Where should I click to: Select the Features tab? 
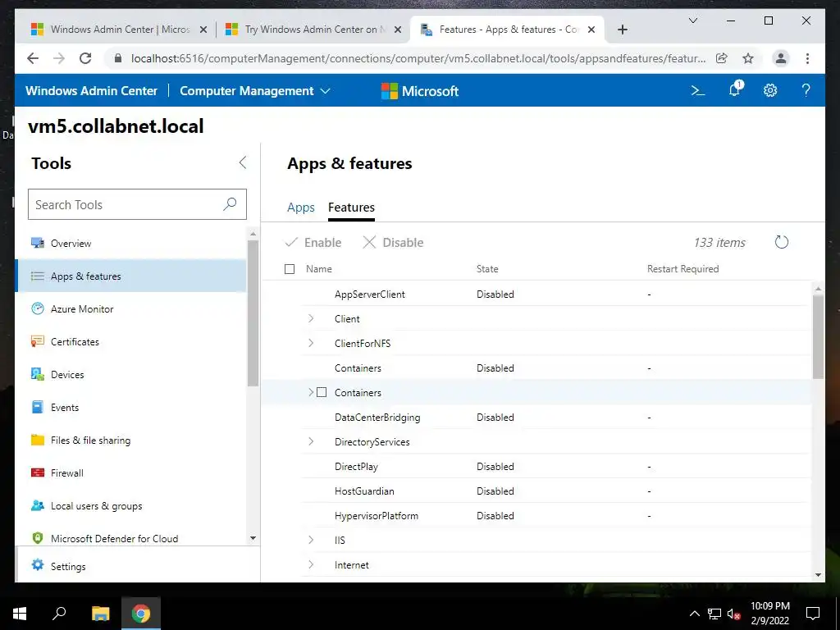[351, 208]
